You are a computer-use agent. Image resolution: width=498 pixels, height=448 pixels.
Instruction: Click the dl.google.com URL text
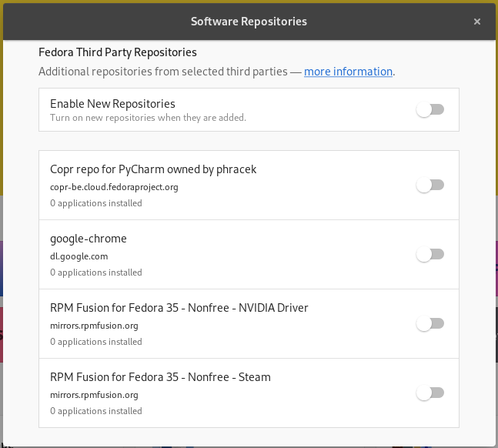coord(79,256)
